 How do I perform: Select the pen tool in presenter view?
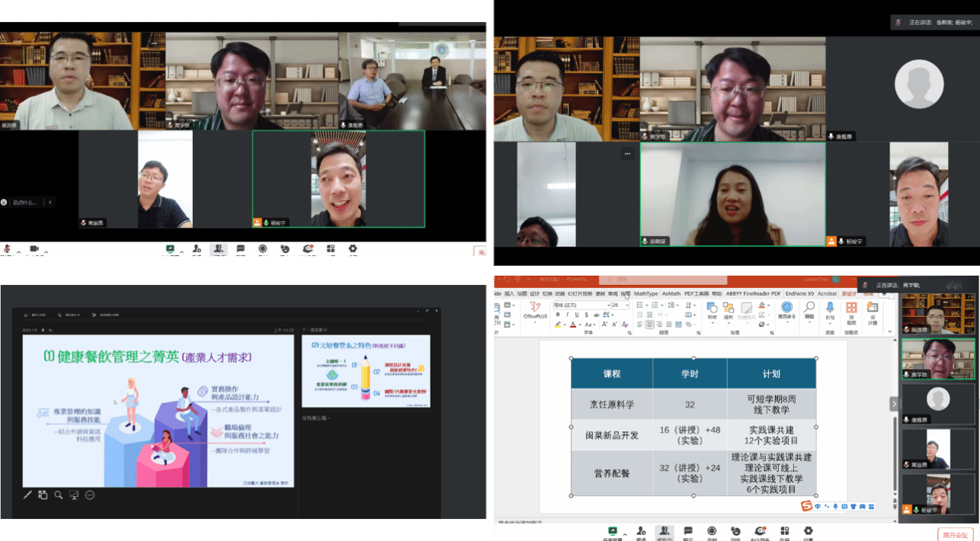pyautogui.click(x=28, y=495)
